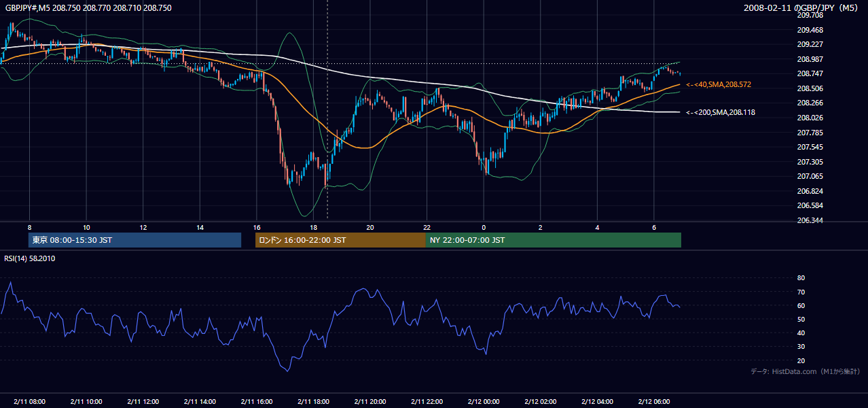
Task: Click price axis value 206.584
Action: point(810,205)
